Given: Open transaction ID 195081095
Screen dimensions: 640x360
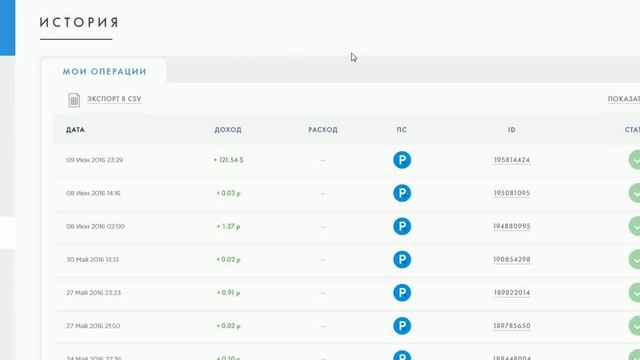Looking at the screenshot, I should [512, 193].
